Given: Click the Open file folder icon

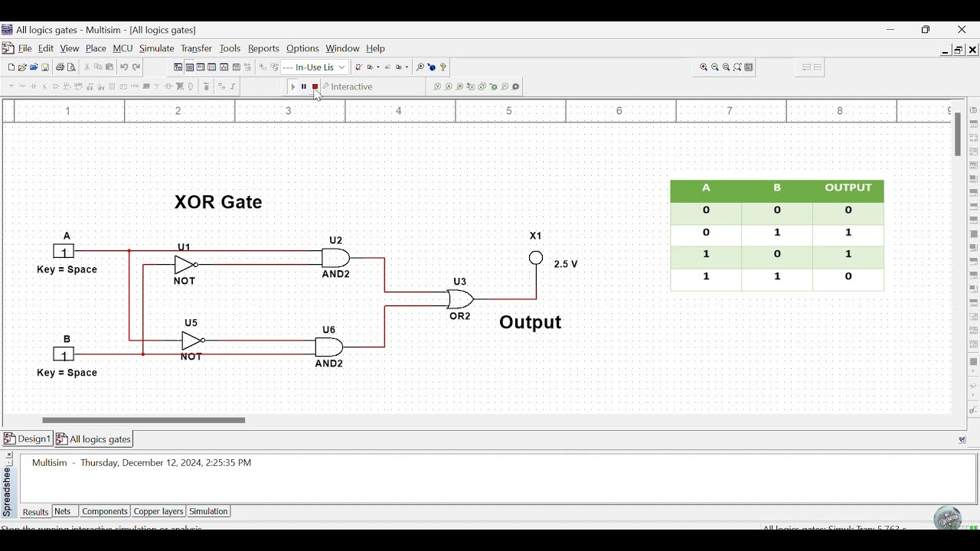Looking at the screenshot, I should tap(22, 67).
